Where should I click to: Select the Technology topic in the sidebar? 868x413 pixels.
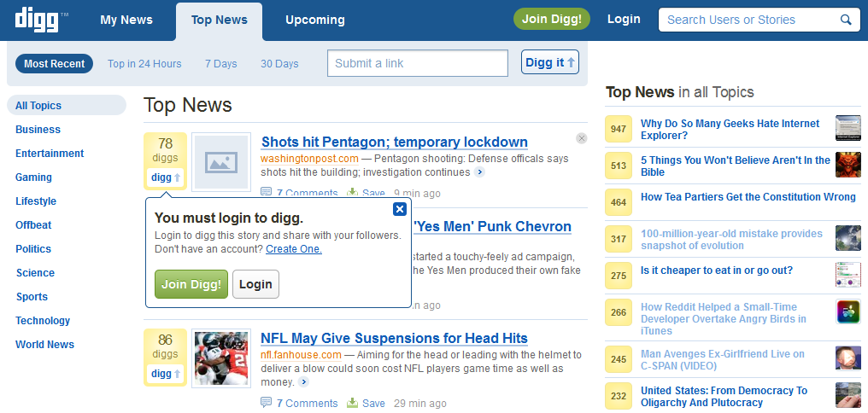(x=43, y=321)
